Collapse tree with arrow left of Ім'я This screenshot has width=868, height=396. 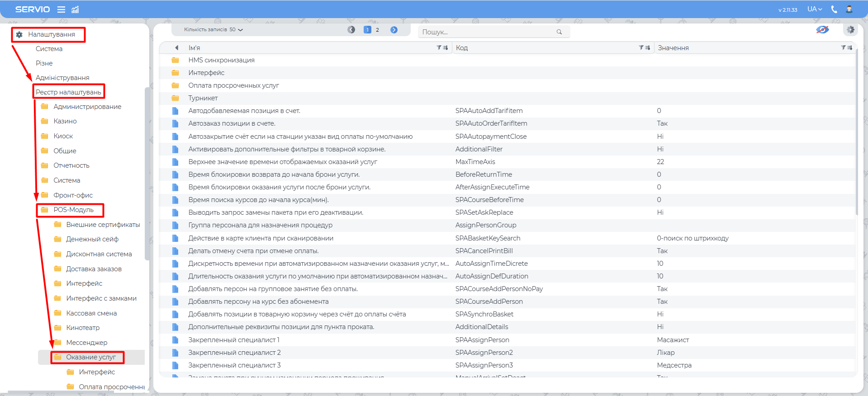176,47
